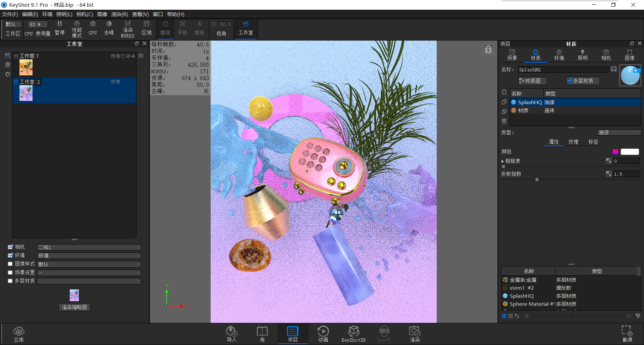644x345 pixels.
Task: Open the Cloud library (云库) icon
Action: (19, 334)
